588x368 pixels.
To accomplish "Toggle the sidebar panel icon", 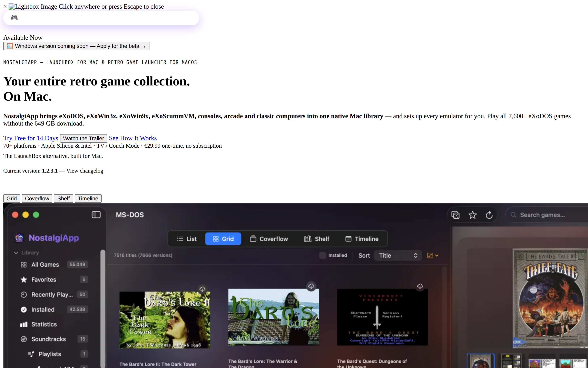I will point(96,215).
